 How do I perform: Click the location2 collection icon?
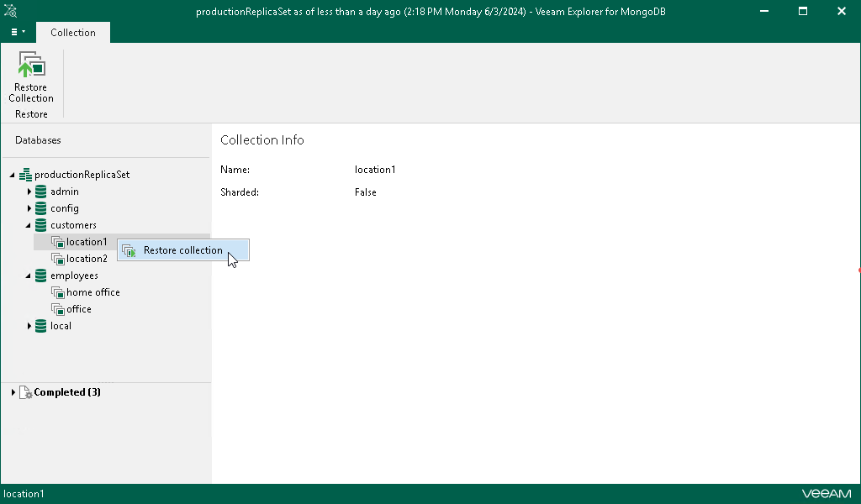coord(58,259)
